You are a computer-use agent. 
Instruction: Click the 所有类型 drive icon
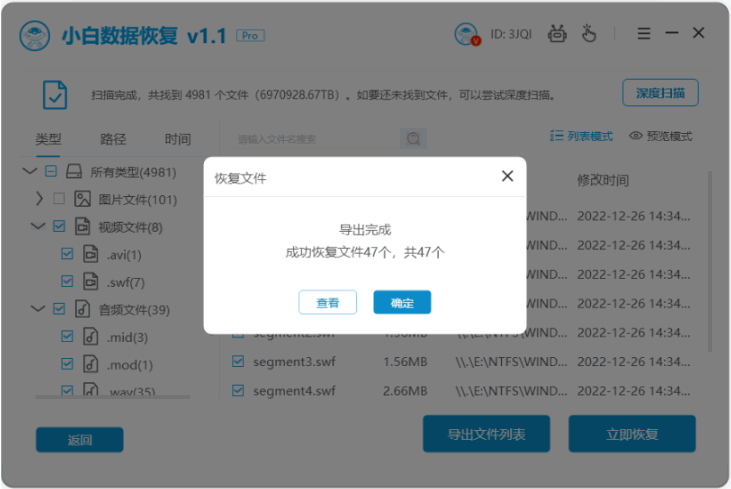pyautogui.click(x=74, y=172)
